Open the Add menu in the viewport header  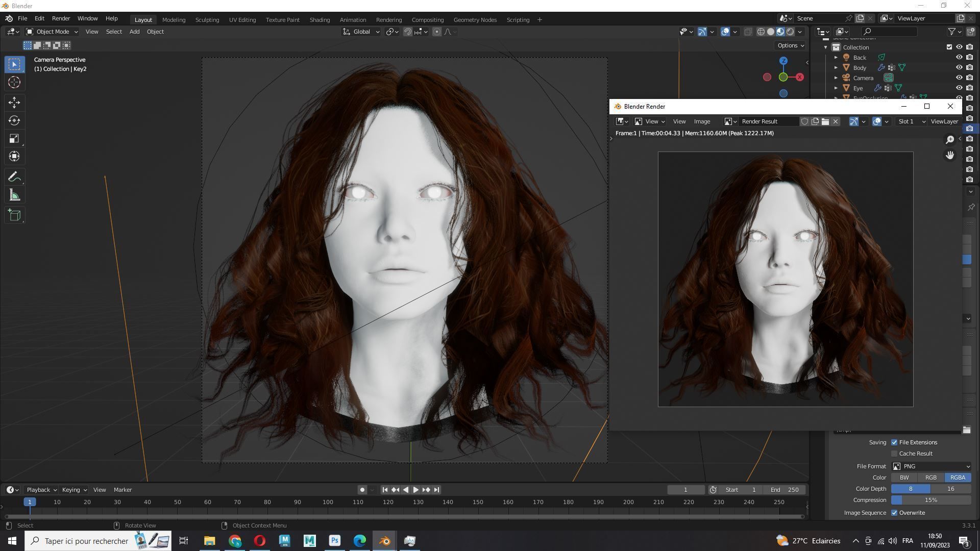(134, 32)
